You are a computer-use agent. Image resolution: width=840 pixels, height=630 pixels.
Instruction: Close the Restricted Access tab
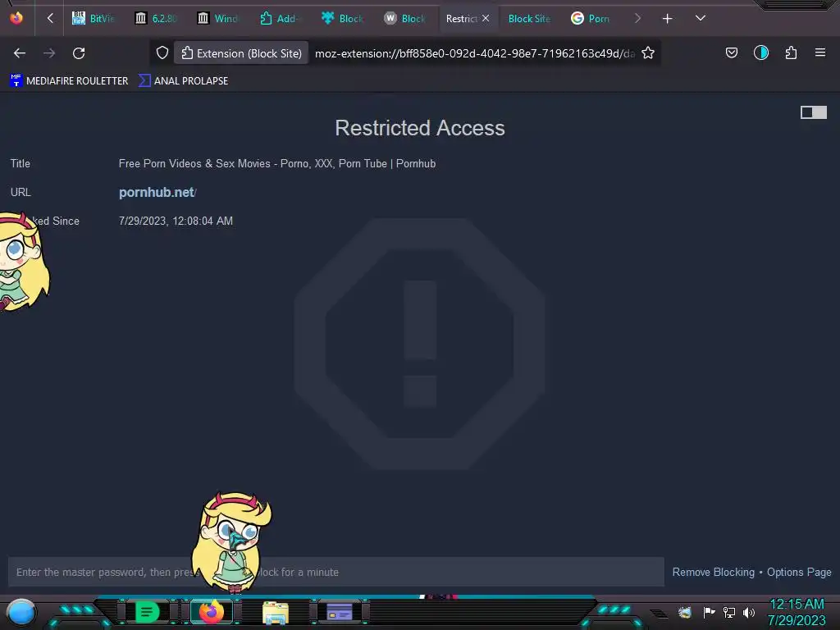pos(486,18)
